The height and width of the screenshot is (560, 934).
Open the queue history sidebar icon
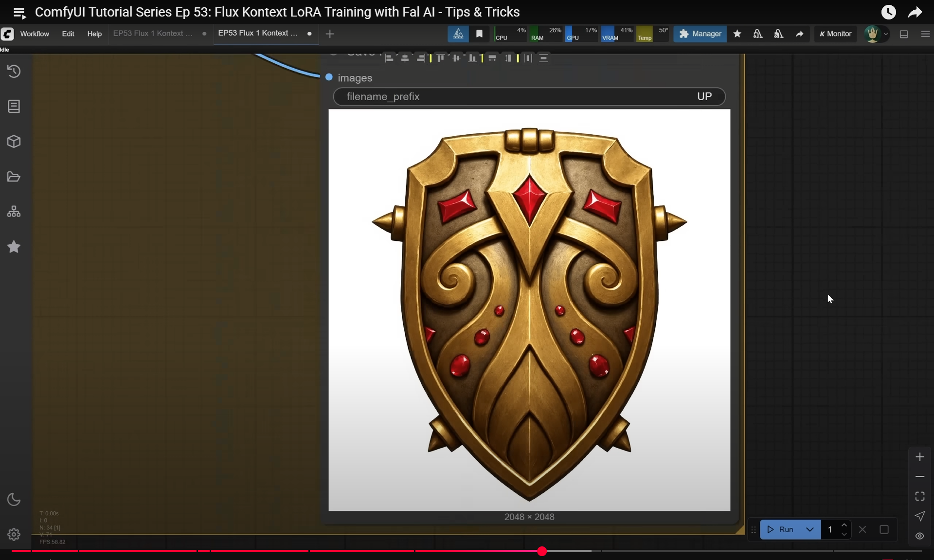[x=14, y=71]
